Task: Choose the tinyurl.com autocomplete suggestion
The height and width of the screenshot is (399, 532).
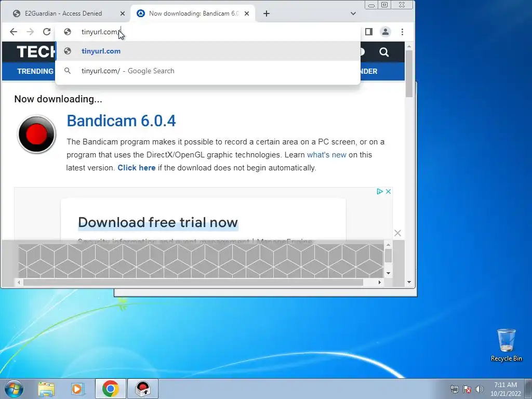Action: pos(208,51)
